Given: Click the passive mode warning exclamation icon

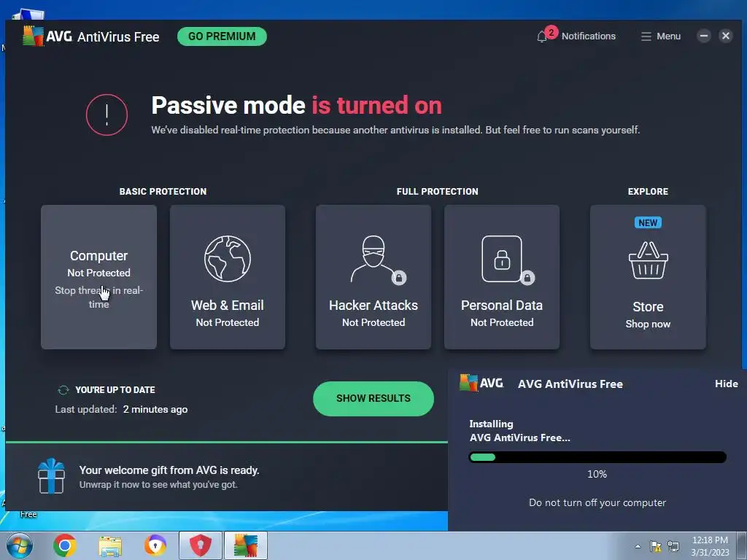Looking at the screenshot, I should [107, 114].
